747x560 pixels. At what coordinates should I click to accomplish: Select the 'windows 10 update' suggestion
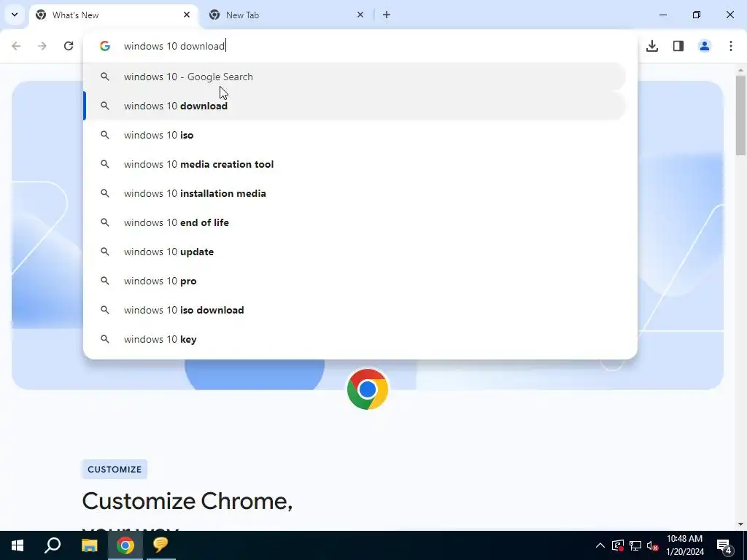(x=355, y=252)
